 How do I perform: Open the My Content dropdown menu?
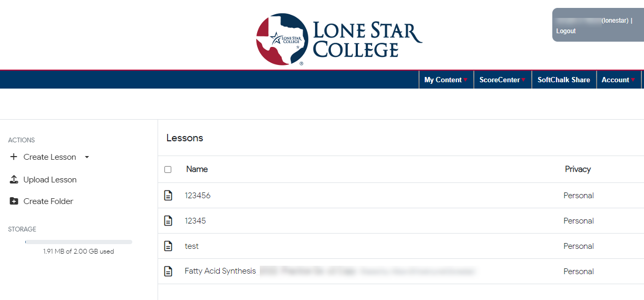[446, 80]
